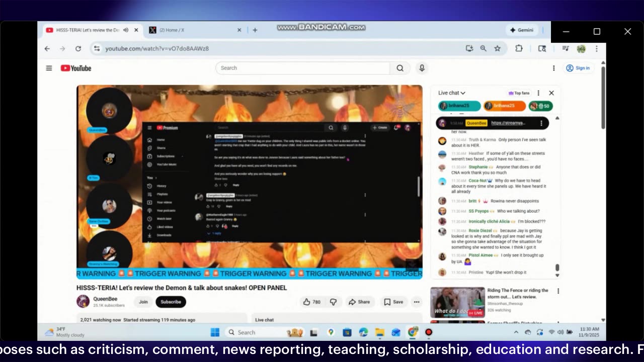This screenshot has width=644, height=362.
Task: Open Microsoft Edge from the taskbar
Action: click(x=363, y=332)
